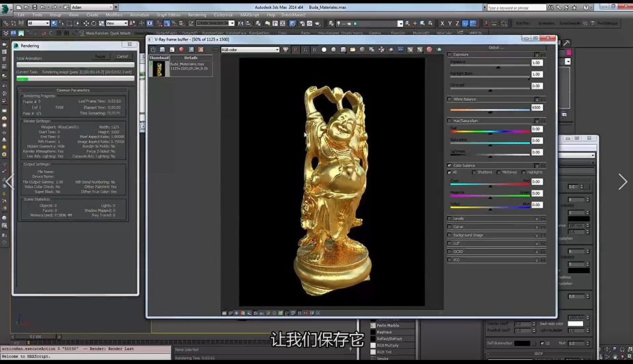633x364 pixels.
Task: Enable the White Balance checkbox
Action: click(450, 99)
